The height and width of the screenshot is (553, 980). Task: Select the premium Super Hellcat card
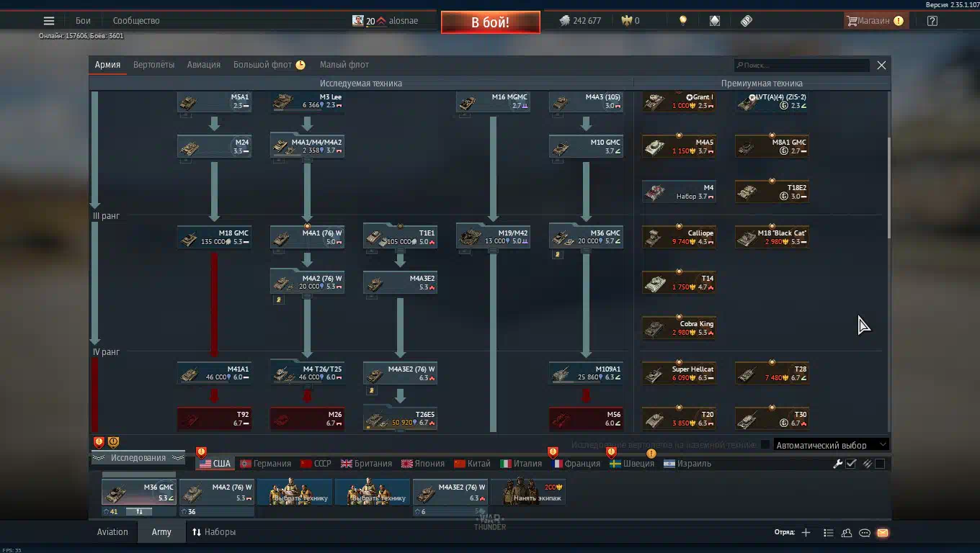click(x=679, y=374)
